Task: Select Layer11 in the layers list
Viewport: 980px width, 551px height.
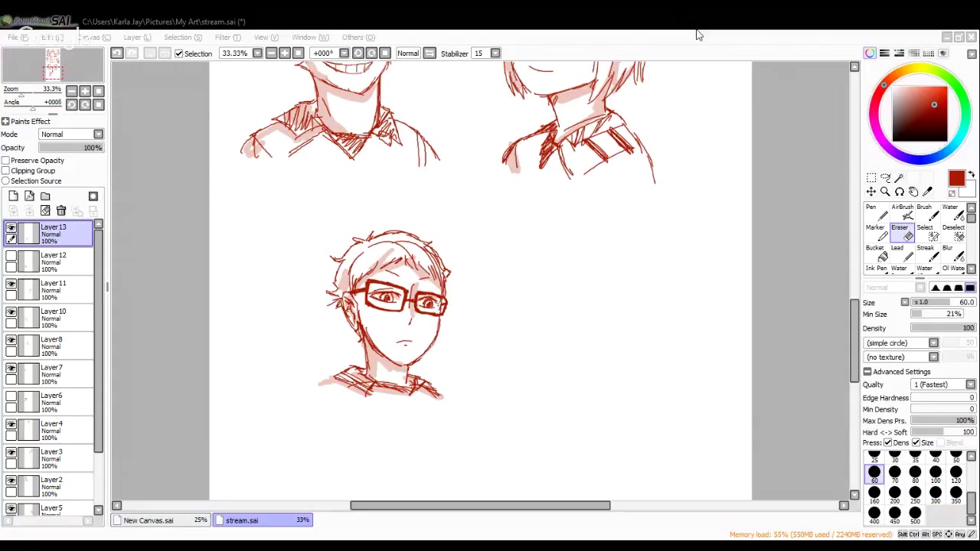Action: (49, 290)
